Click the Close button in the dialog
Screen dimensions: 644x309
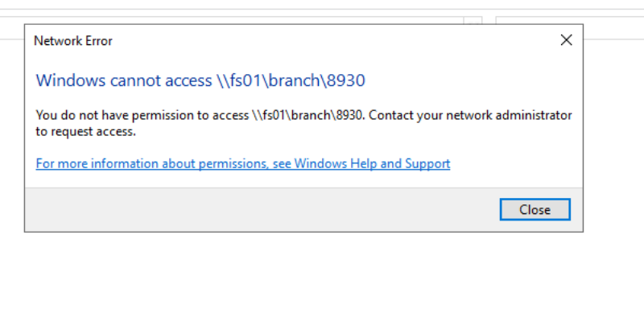(x=535, y=210)
